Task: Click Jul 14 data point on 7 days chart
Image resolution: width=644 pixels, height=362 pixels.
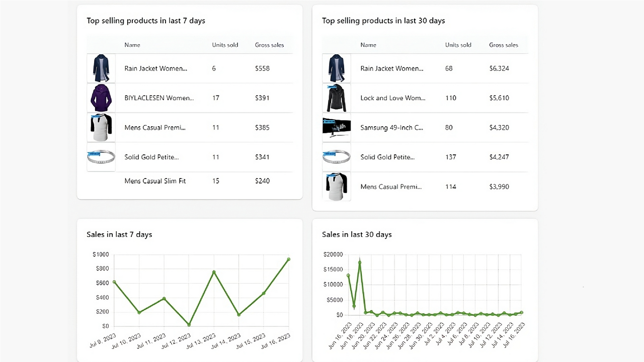Action: (239, 315)
